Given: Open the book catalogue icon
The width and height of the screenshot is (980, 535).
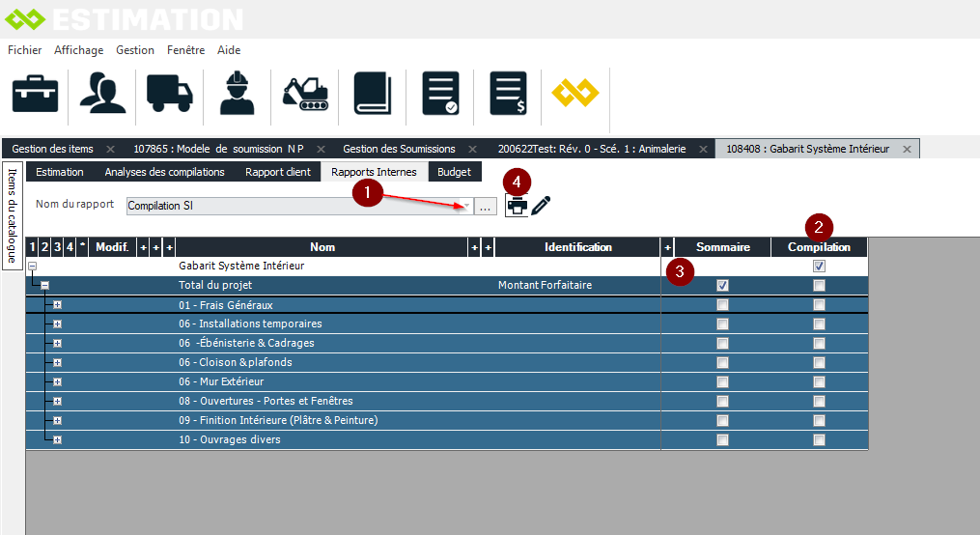Looking at the screenshot, I should pos(372,94).
